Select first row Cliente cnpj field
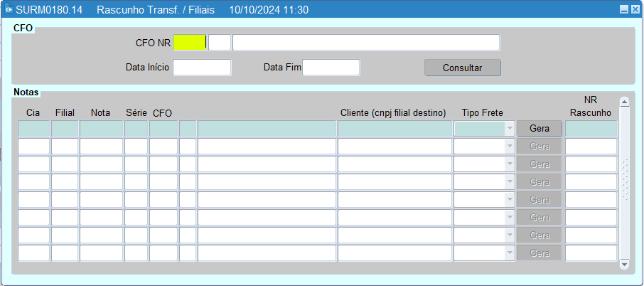The image size is (644, 286). [x=395, y=129]
